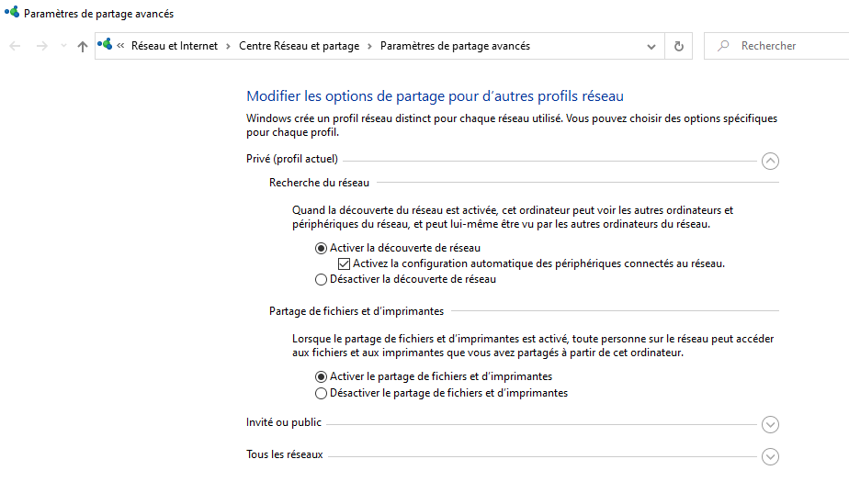Go back using the back arrow
The width and height of the screenshot is (849, 504).
coord(15,46)
